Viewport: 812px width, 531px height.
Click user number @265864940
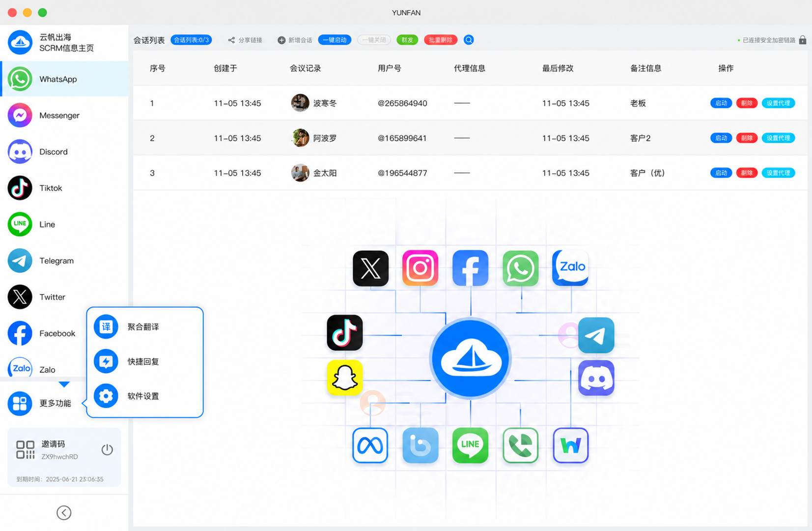(402, 103)
